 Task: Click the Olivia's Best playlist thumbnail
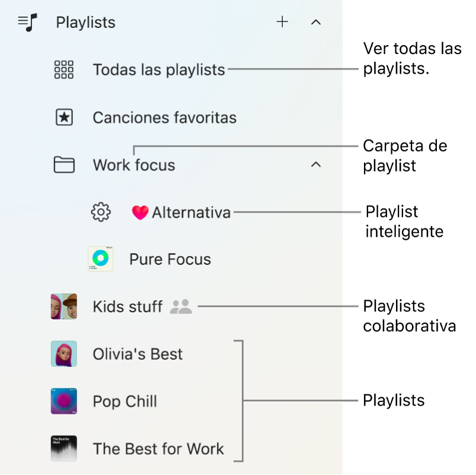(x=63, y=354)
